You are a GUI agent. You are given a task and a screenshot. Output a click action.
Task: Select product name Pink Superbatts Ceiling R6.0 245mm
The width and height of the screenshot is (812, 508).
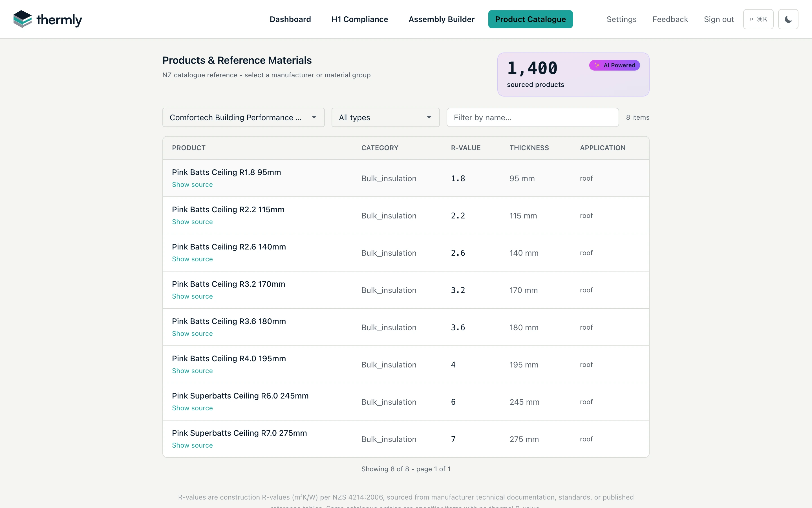[240, 396]
